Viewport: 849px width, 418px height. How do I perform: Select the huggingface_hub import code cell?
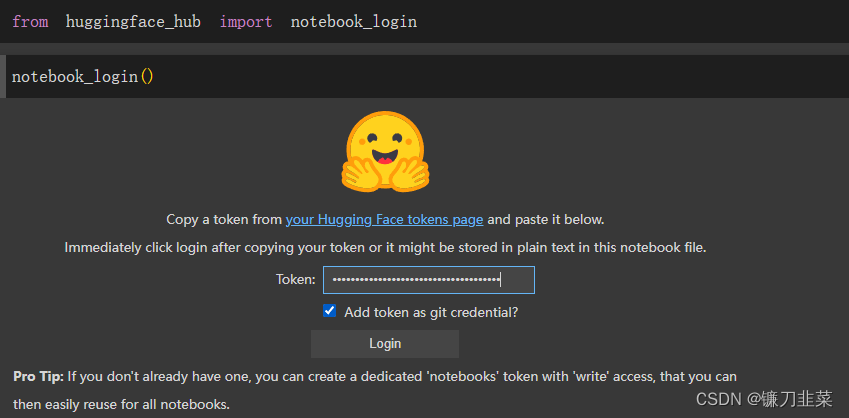(424, 22)
